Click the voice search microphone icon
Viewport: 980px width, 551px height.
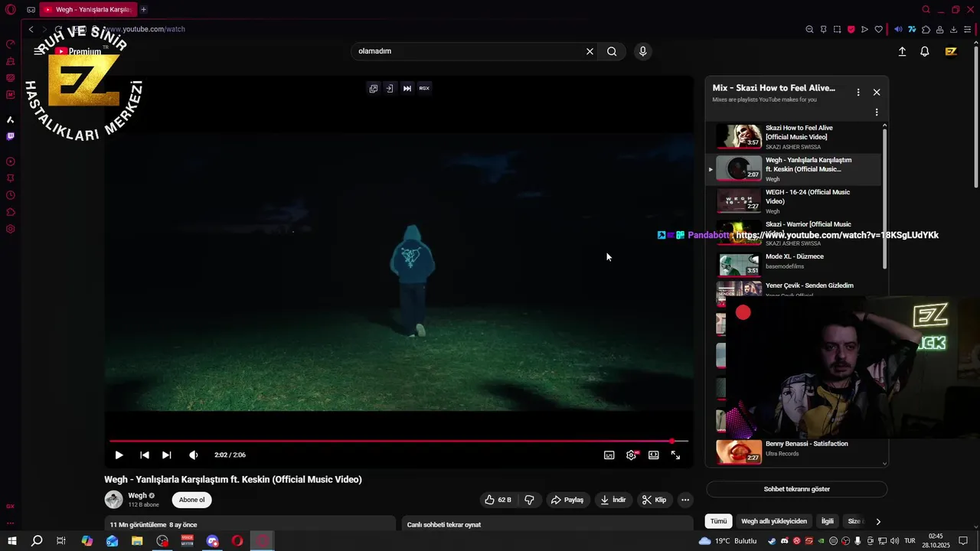[642, 51]
